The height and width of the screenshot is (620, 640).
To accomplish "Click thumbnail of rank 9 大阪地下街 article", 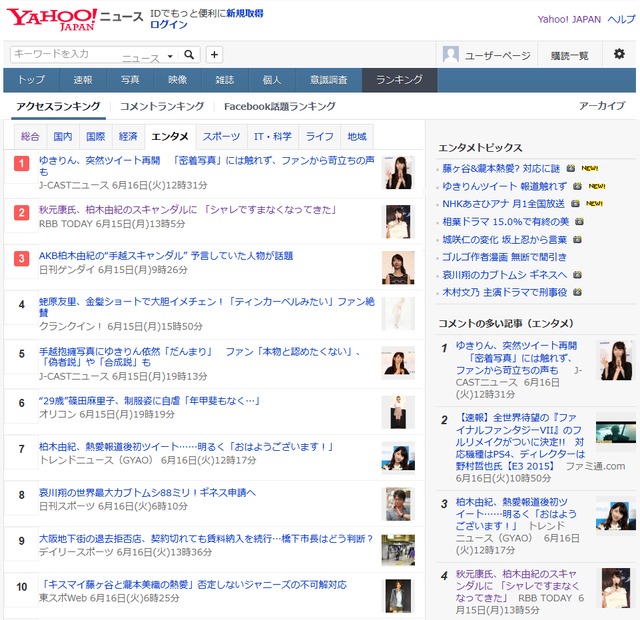I will coord(398,550).
